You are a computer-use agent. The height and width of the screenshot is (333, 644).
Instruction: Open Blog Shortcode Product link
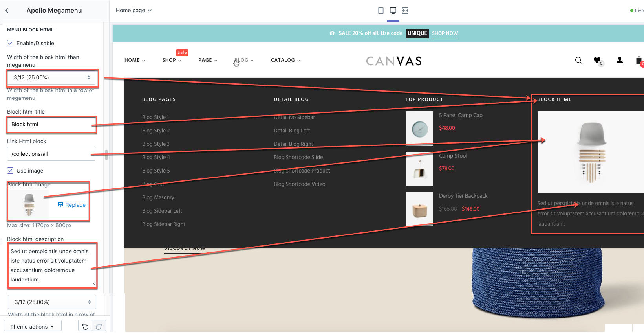[x=302, y=171]
